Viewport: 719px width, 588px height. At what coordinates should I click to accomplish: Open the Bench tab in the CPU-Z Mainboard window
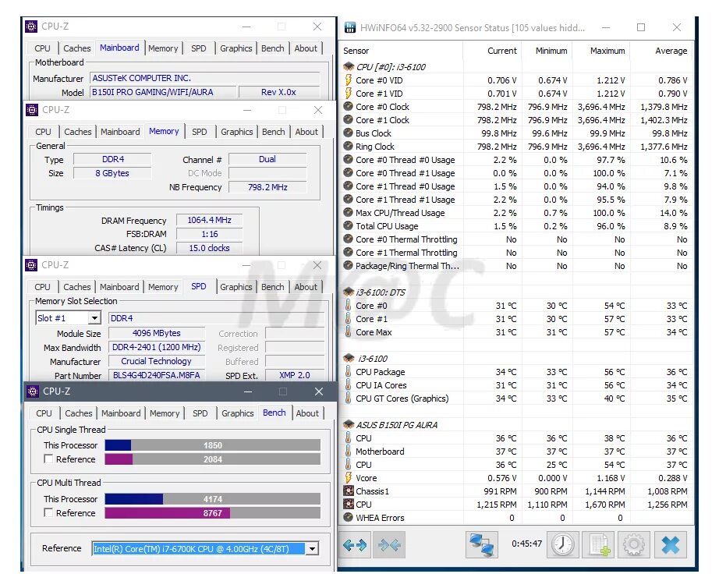pyautogui.click(x=273, y=48)
